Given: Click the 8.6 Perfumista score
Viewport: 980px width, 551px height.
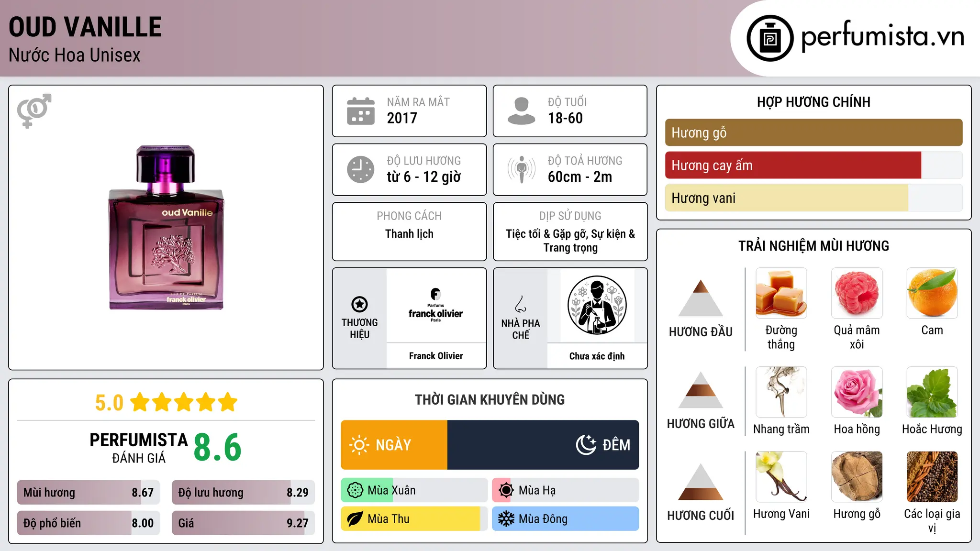Looking at the screenshot, I should click(x=217, y=447).
